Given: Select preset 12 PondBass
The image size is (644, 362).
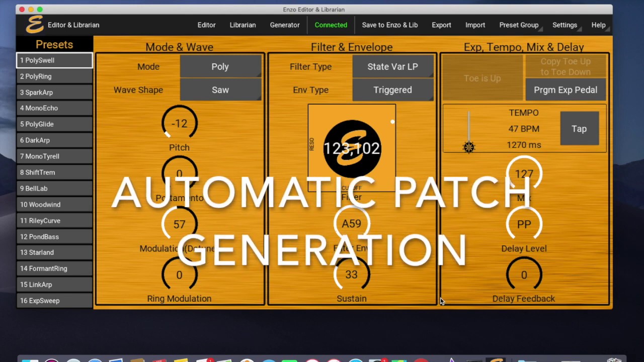Looking at the screenshot, I should coord(54,237).
